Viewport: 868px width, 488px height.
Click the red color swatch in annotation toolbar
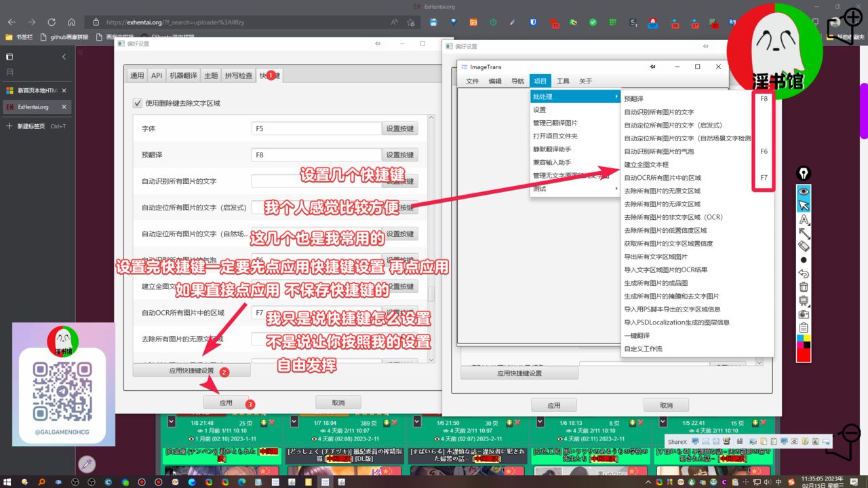tap(804, 354)
